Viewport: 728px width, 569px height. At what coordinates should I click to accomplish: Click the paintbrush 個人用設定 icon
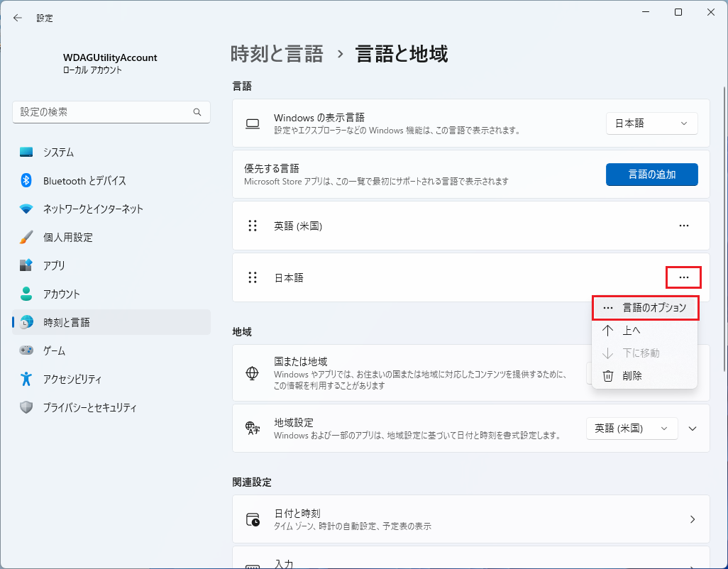(x=26, y=237)
